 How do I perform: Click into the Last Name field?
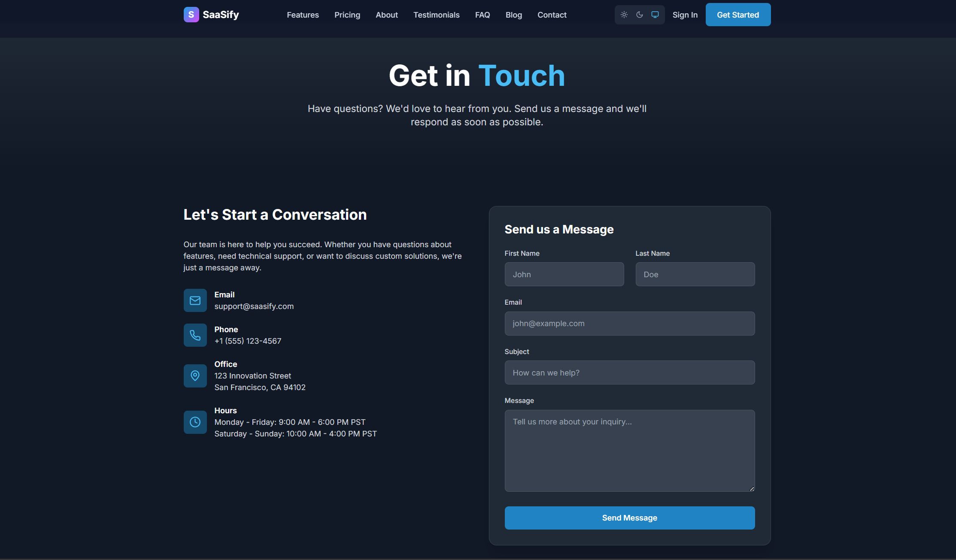coord(695,274)
